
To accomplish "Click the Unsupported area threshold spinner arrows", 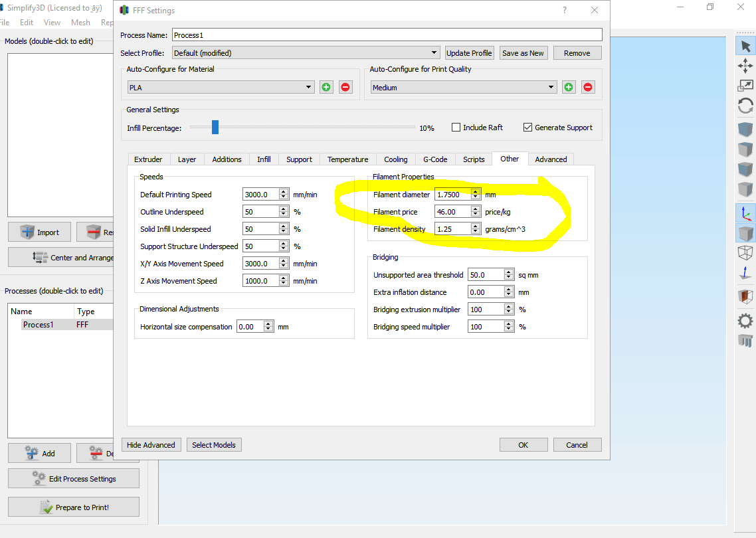I will (x=509, y=275).
